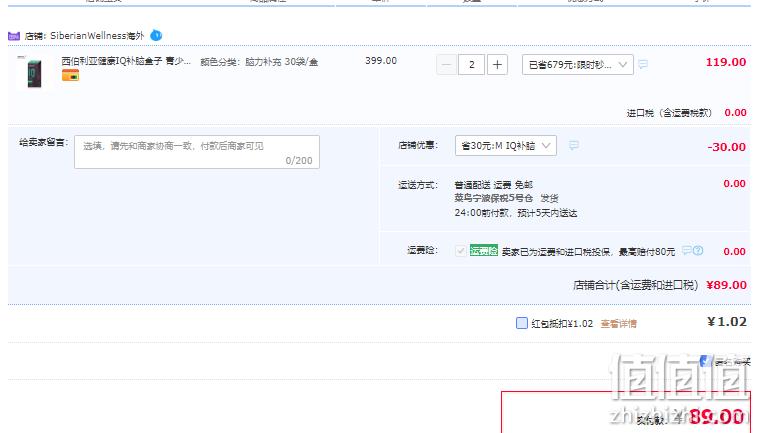This screenshot has width=759, height=433.
Task: Click the comment icon beside the 已省679元 dropdown
Action: point(643,64)
